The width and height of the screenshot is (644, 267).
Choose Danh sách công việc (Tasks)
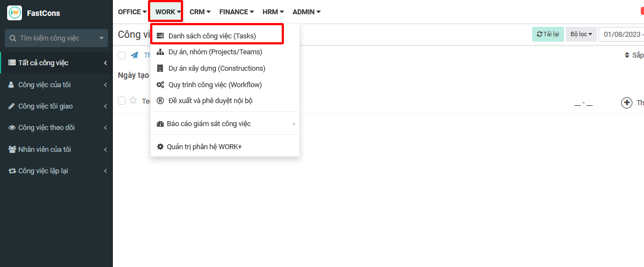[x=212, y=36]
